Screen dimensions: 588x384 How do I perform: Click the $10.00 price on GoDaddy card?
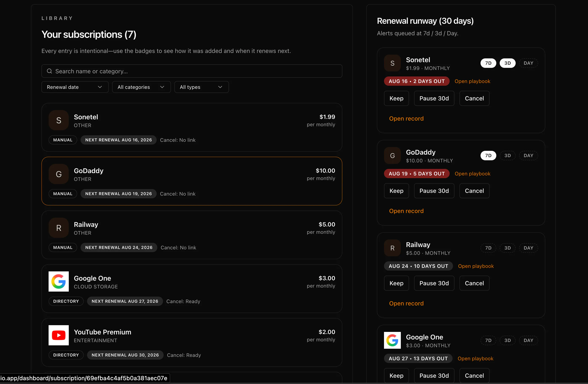(x=325, y=171)
